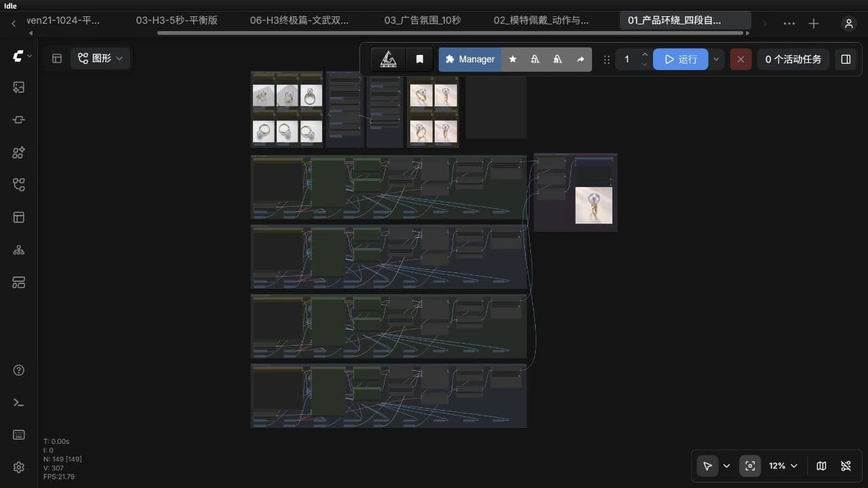Screen dimensions: 868x488
Task: Switch to 06-H3终极篇-文武双 tab
Action: 299,20
